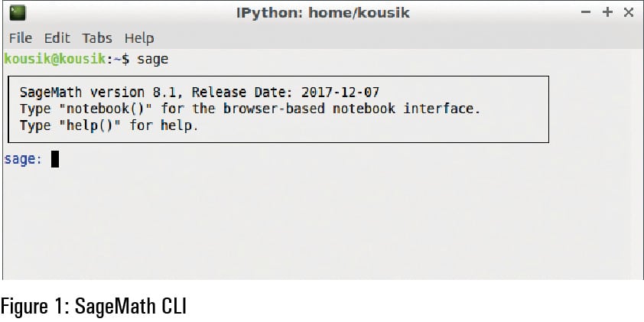Viewport: 644px width, 322px height.
Task: Open the Help menu
Action: pos(139,37)
